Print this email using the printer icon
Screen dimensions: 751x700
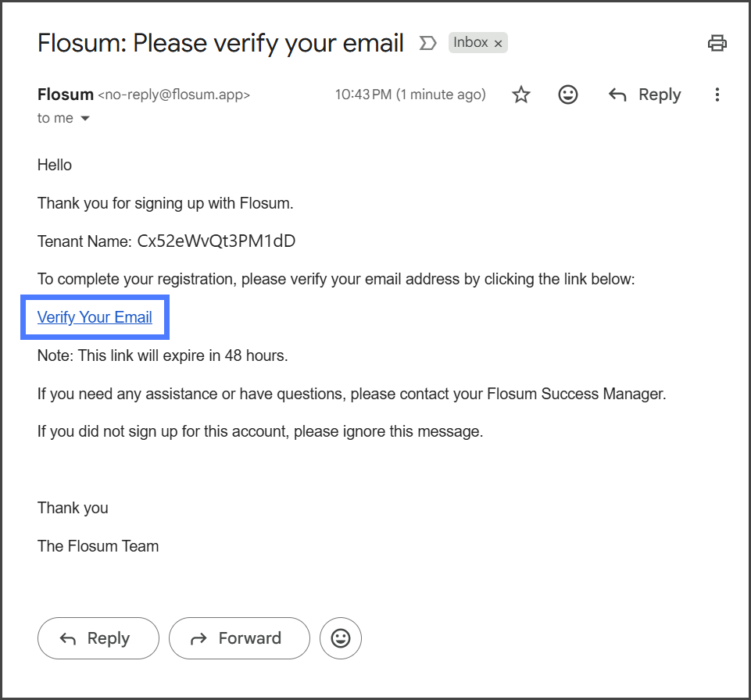click(717, 43)
